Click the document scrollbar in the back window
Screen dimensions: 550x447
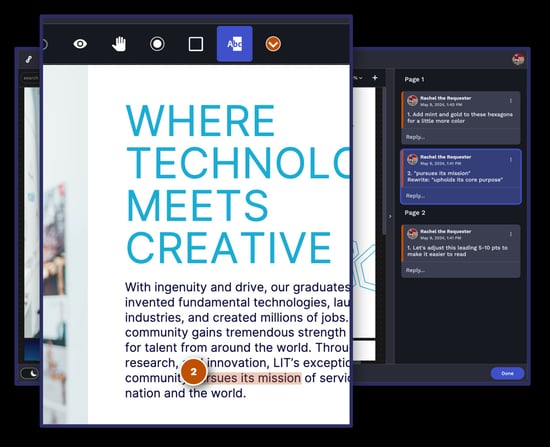384,161
